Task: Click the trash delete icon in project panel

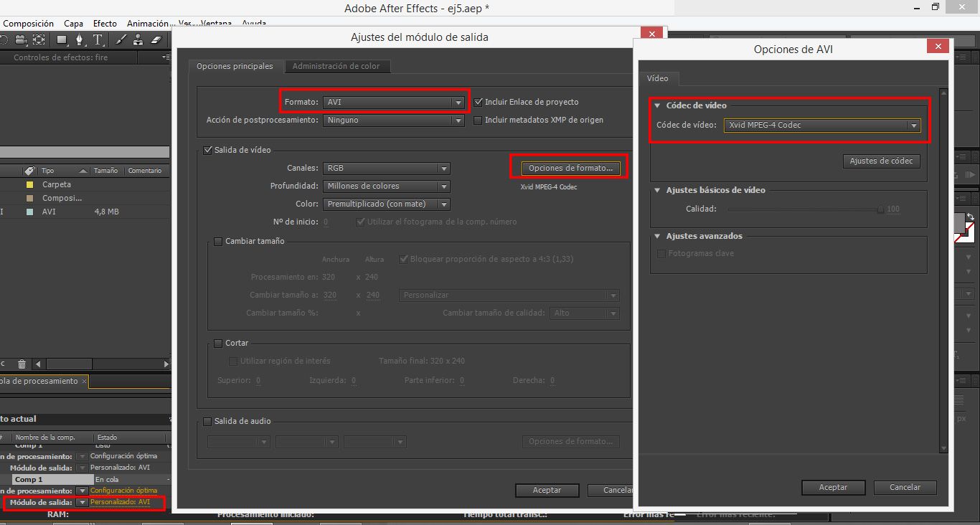Action: pos(22,364)
